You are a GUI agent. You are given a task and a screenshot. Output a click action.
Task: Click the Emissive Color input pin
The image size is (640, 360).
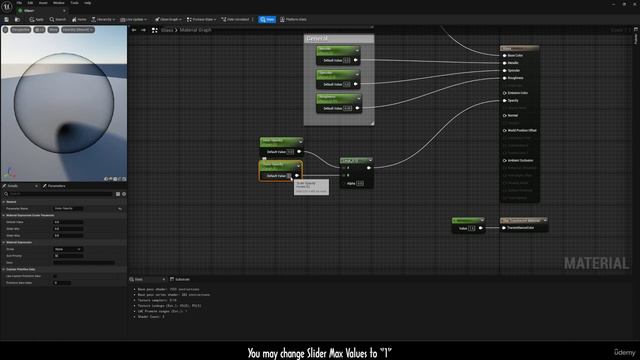(x=504, y=93)
